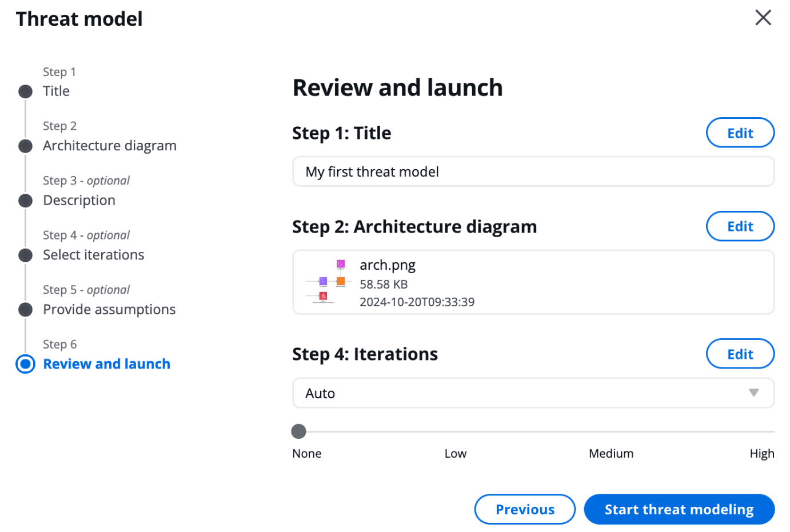This screenshot has height=532, width=790.
Task: Close the Threat model dialog
Action: pyautogui.click(x=763, y=18)
